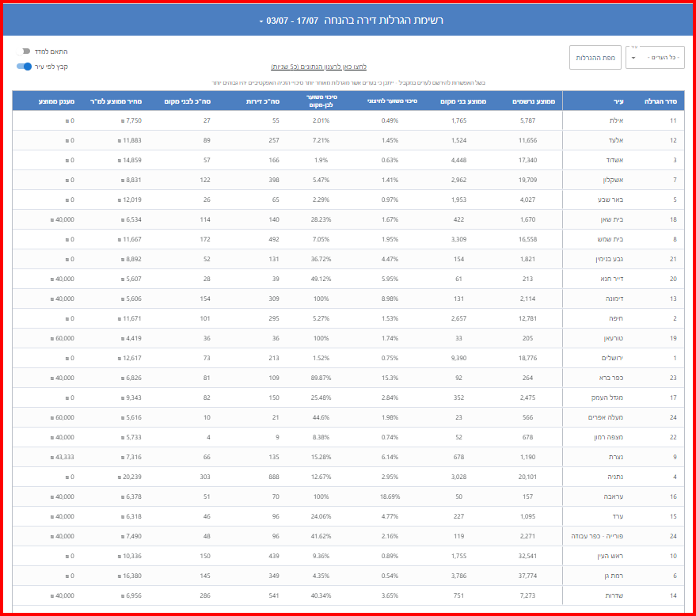Click the price per meter value '20,239'
Screen dimensions: 696x616
click(x=130, y=477)
